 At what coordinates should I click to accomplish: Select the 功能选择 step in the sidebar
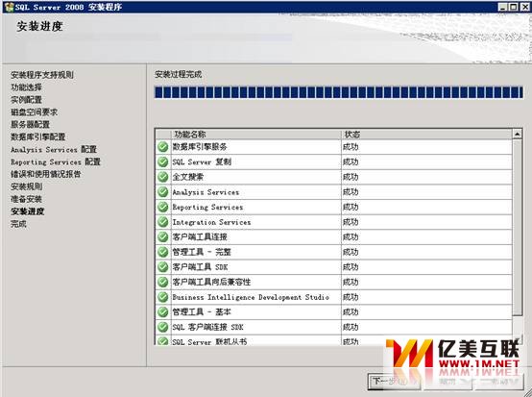26,87
